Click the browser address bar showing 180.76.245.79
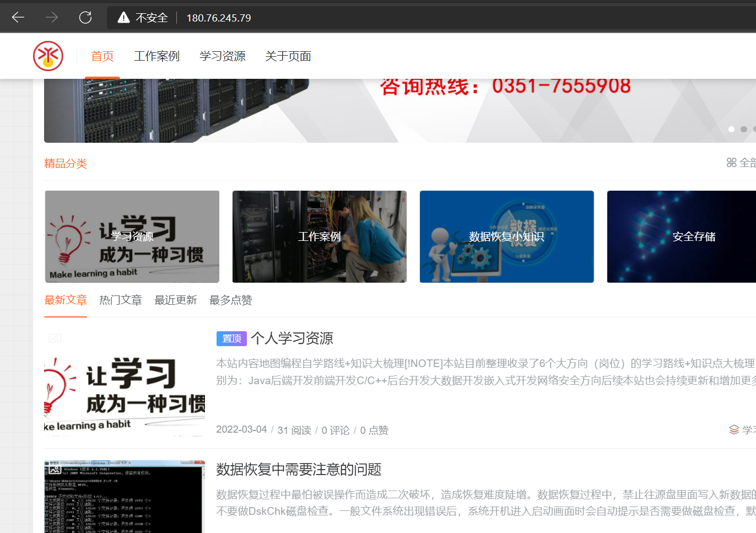The image size is (756, 533). point(219,17)
